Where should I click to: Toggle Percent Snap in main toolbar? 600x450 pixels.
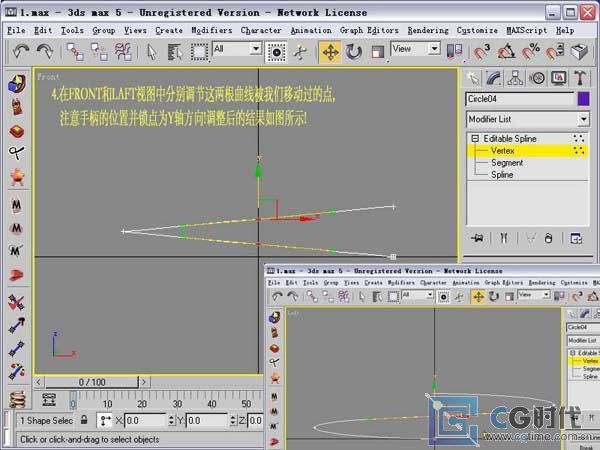pyautogui.click(x=530, y=51)
